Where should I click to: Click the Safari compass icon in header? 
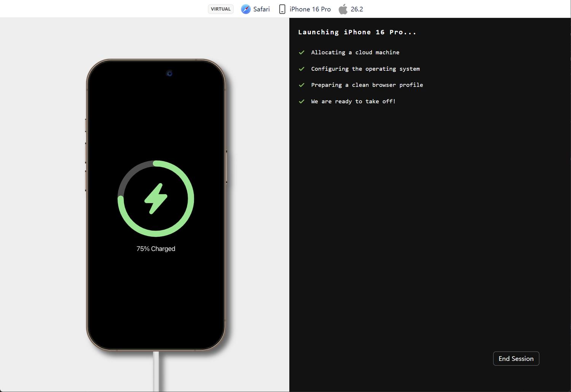coord(246,9)
